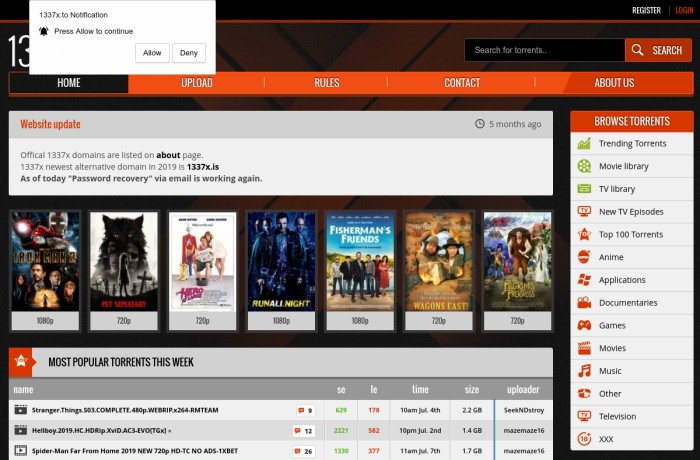Follow the 1337x.is domain link
This screenshot has height=460, width=700.
point(203,167)
